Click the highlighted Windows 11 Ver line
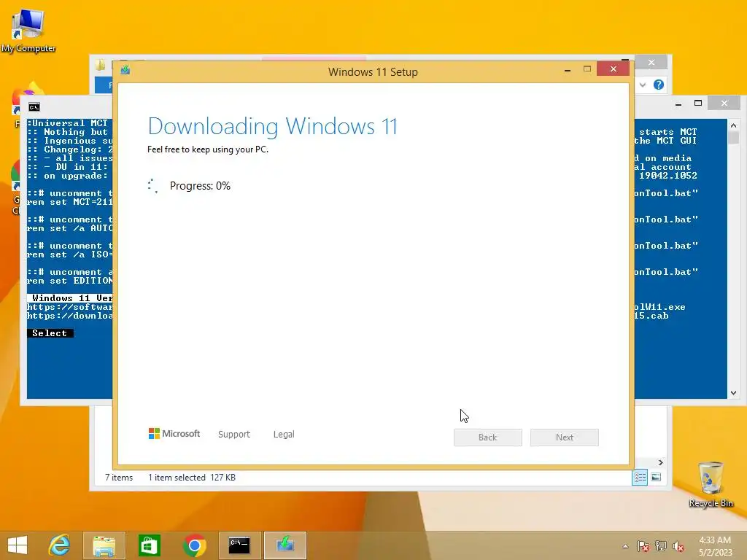 click(x=69, y=298)
